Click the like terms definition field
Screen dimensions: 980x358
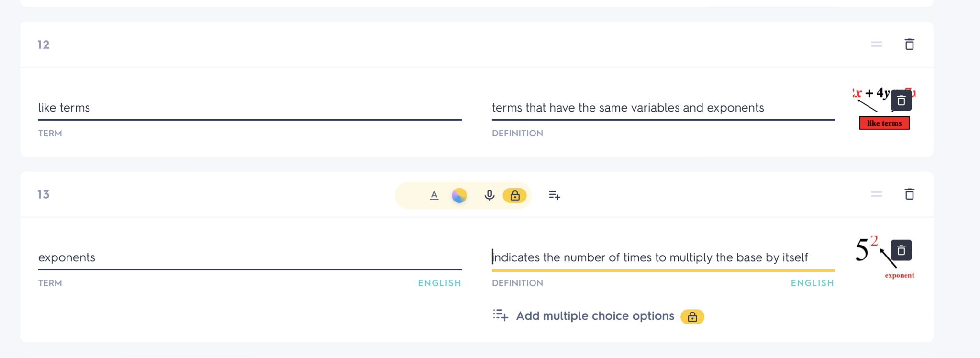[x=663, y=108]
